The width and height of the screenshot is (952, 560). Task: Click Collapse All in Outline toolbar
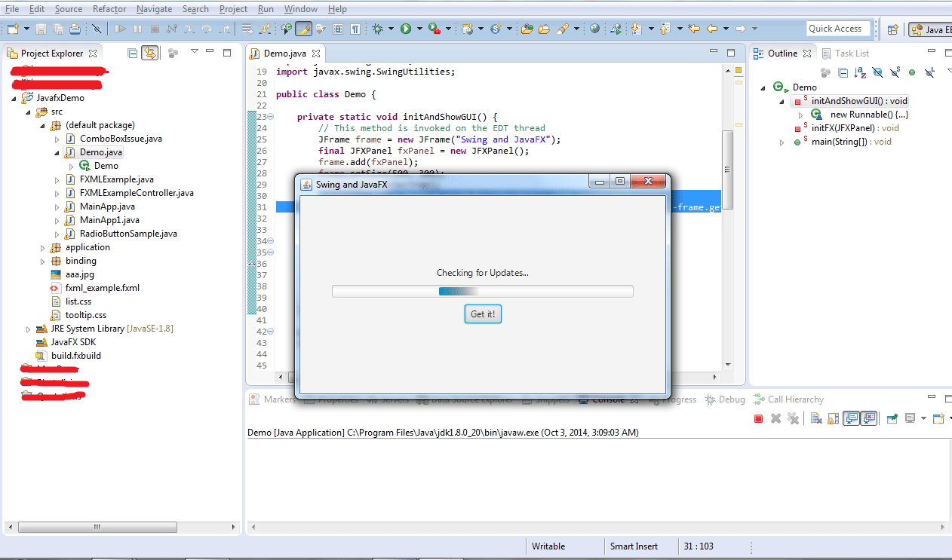[x=843, y=72]
